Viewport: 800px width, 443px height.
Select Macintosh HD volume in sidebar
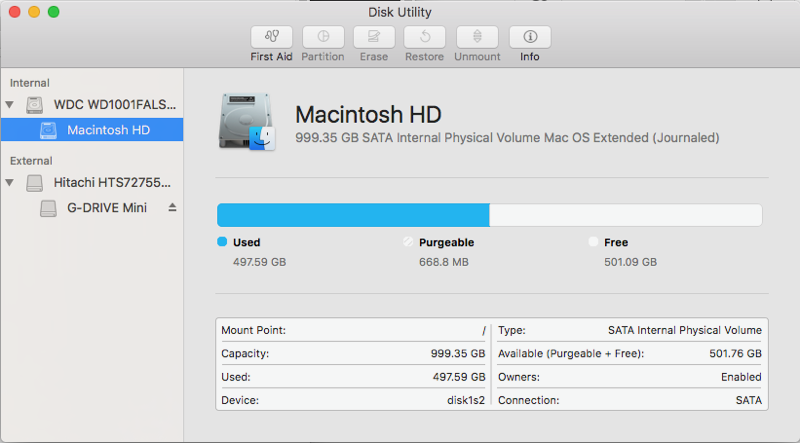[92, 130]
